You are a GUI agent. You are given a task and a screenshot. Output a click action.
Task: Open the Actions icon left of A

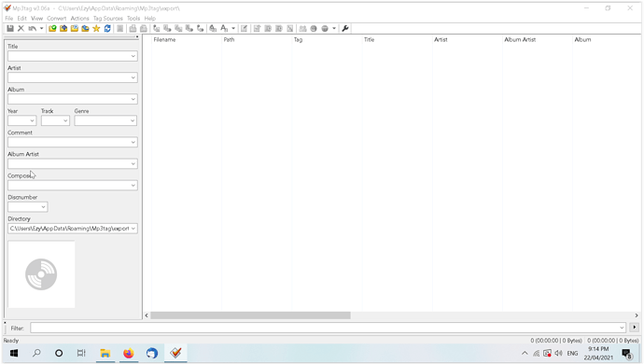click(213, 28)
